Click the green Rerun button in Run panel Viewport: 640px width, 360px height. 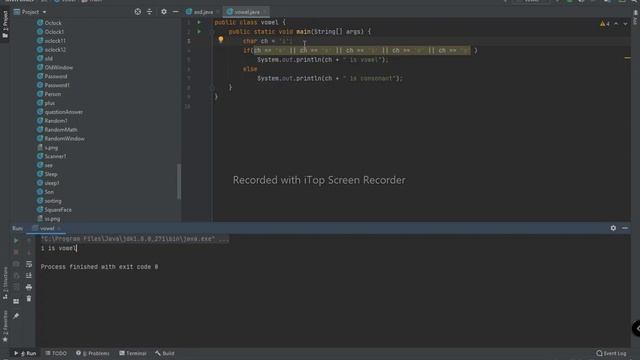(16, 241)
